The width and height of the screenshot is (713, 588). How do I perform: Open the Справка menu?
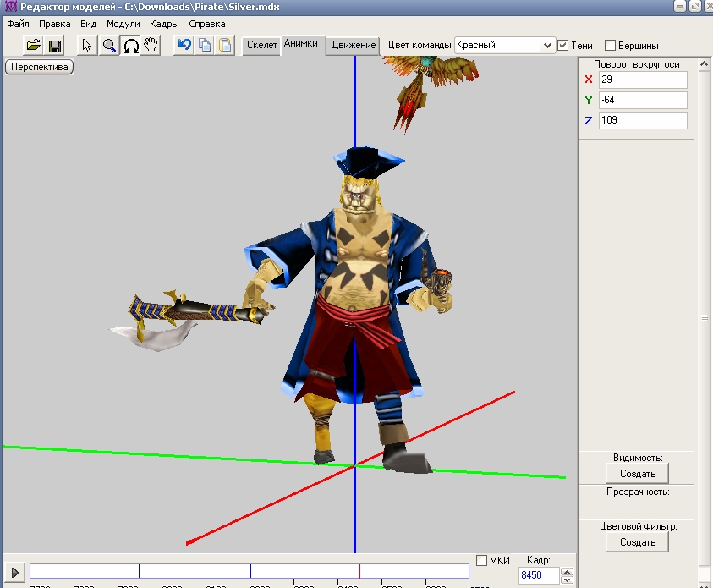pyautogui.click(x=207, y=24)
